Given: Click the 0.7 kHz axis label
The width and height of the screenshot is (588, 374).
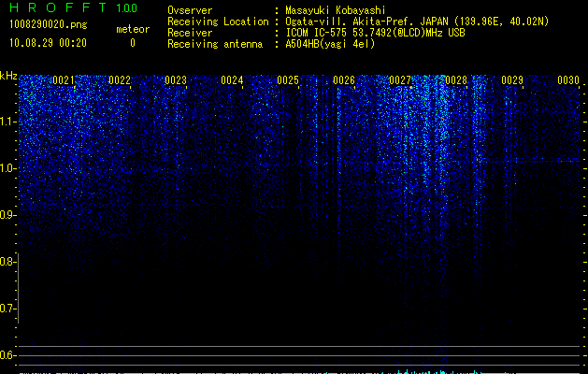Looking at the screenshot, I should coord(7,309).
